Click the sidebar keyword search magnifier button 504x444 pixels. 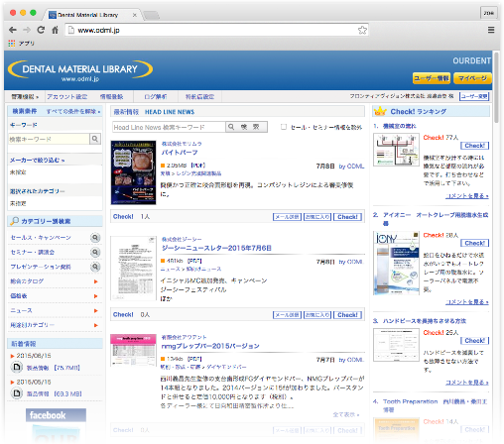tap(95, 139)
